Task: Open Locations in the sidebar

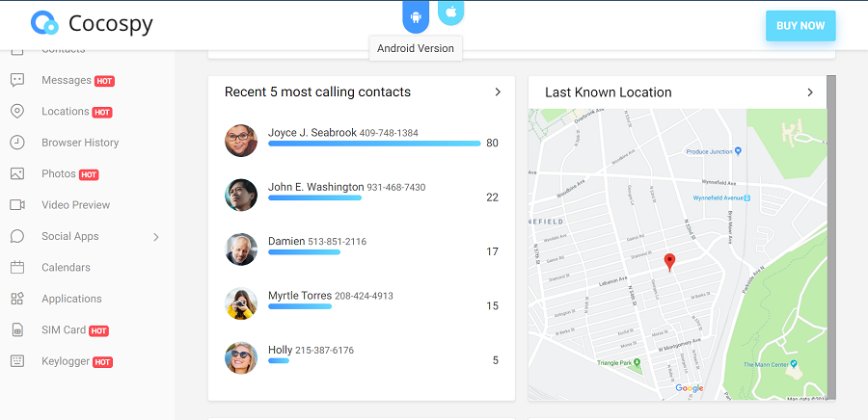Action: pyautogui.click(x=66, y=111)
